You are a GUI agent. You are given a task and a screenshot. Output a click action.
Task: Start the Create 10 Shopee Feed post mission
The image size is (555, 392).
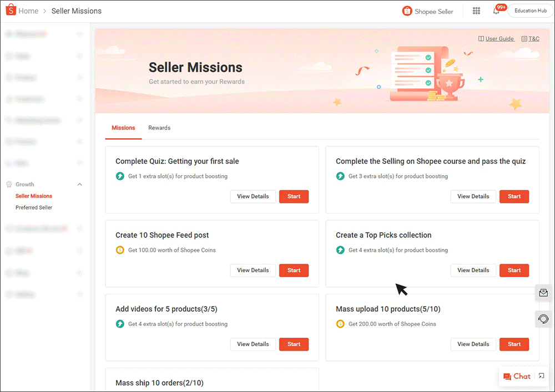coord(294,271)
